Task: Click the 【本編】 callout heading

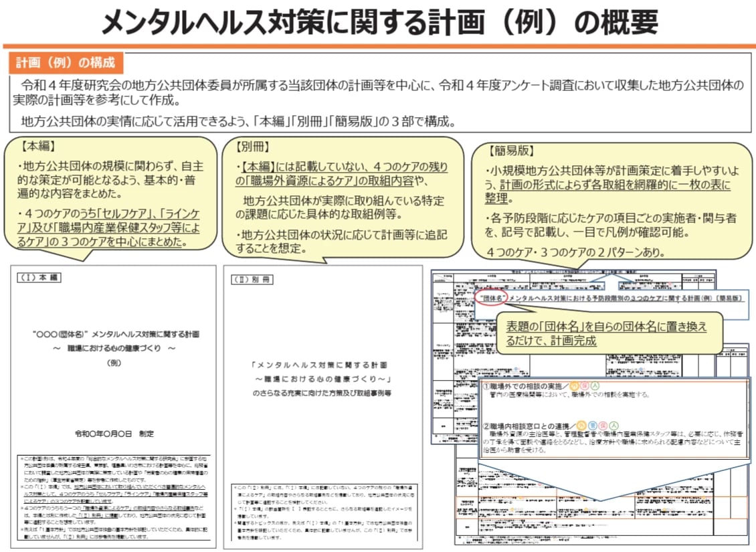Action: click(x=41, y=145)
